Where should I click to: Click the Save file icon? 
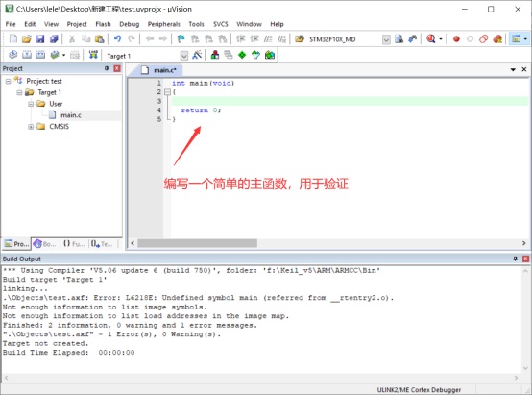point(40,38)
